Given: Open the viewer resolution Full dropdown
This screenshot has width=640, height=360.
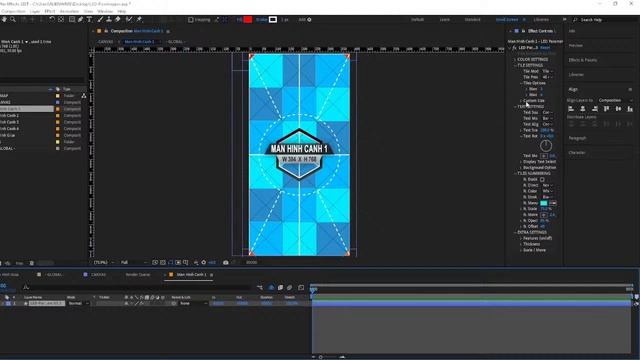Looking at the screenshot, I should [x=133, y=262].
